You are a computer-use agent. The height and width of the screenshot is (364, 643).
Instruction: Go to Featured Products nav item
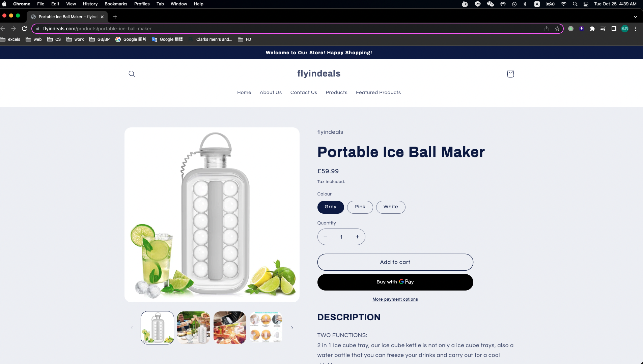378,92
